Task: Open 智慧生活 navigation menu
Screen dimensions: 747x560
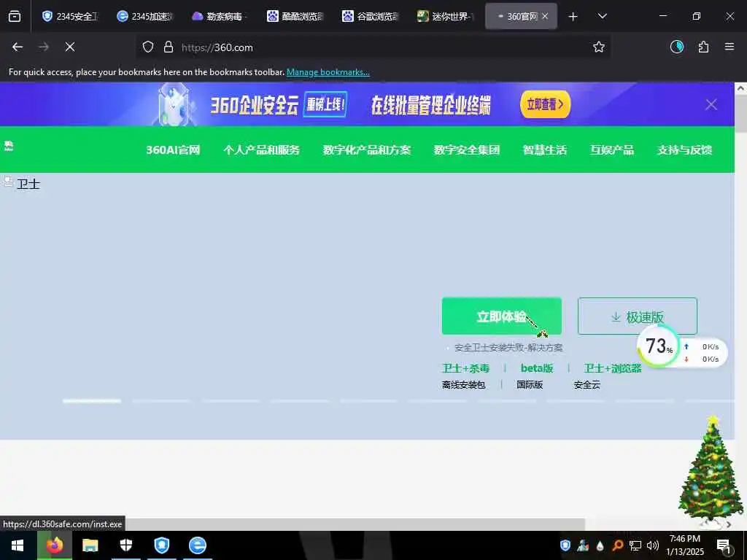Action: [x=544, y=150]
